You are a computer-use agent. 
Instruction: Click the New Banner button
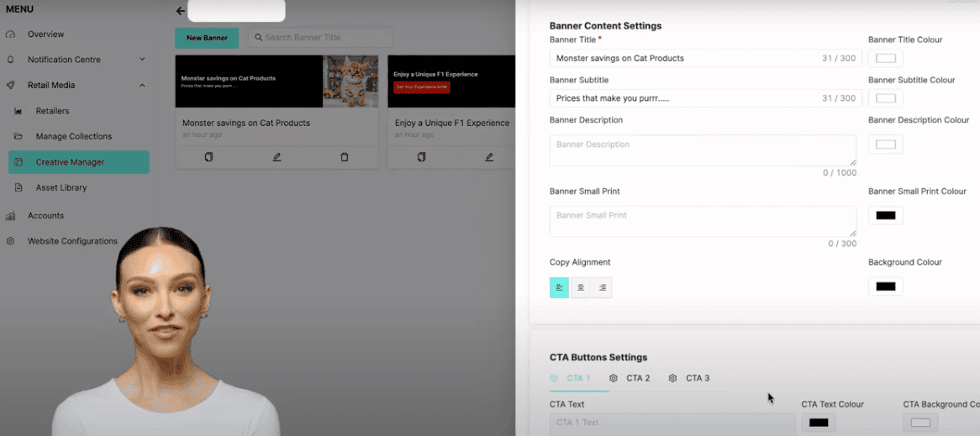(207, 38)
